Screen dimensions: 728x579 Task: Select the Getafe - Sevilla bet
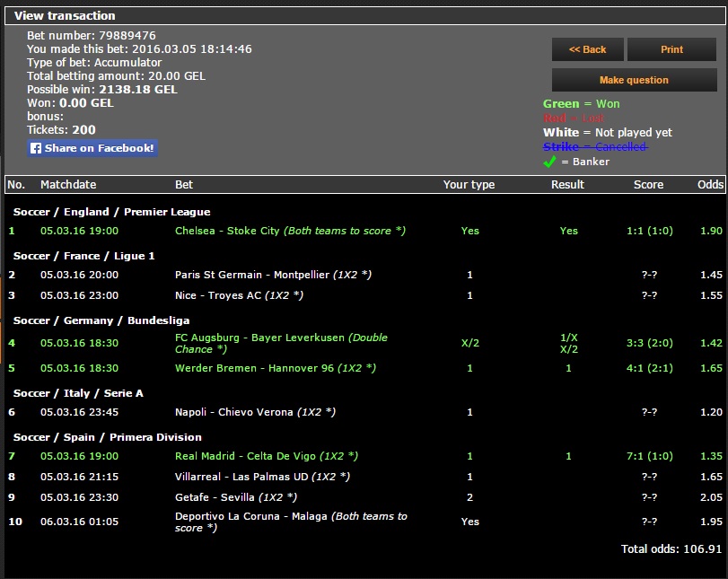click(236, 497)
